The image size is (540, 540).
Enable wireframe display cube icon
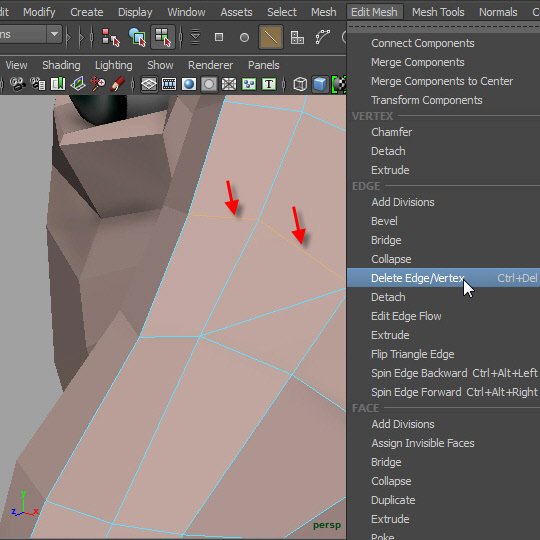point(300,84)
